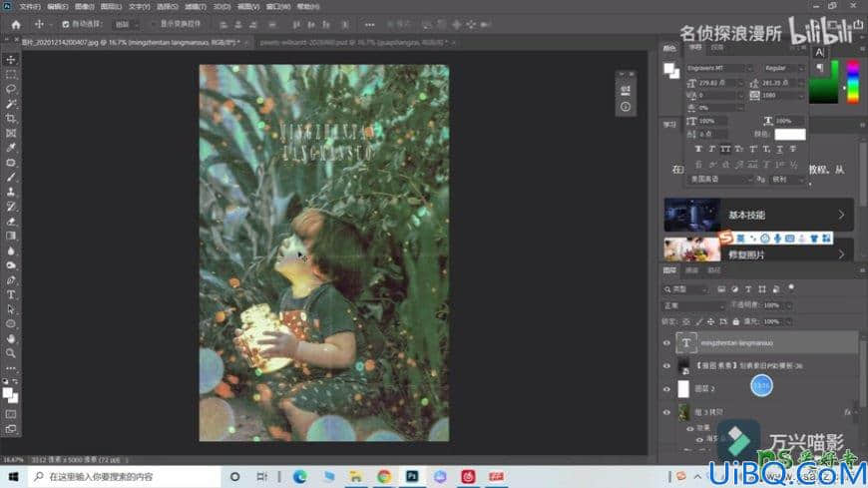Open Microsoft Edge from the taskbar

click(x=300, y=476)
